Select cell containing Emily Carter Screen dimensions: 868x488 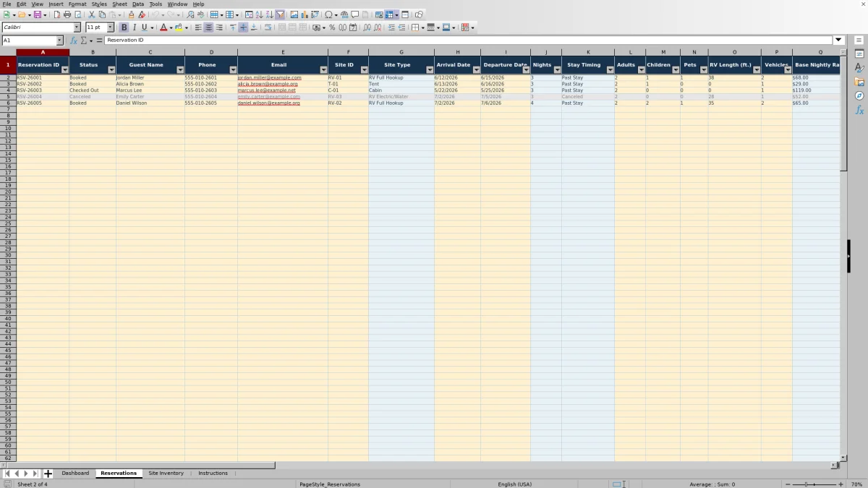pyautogui.click(x=150, y=97)
